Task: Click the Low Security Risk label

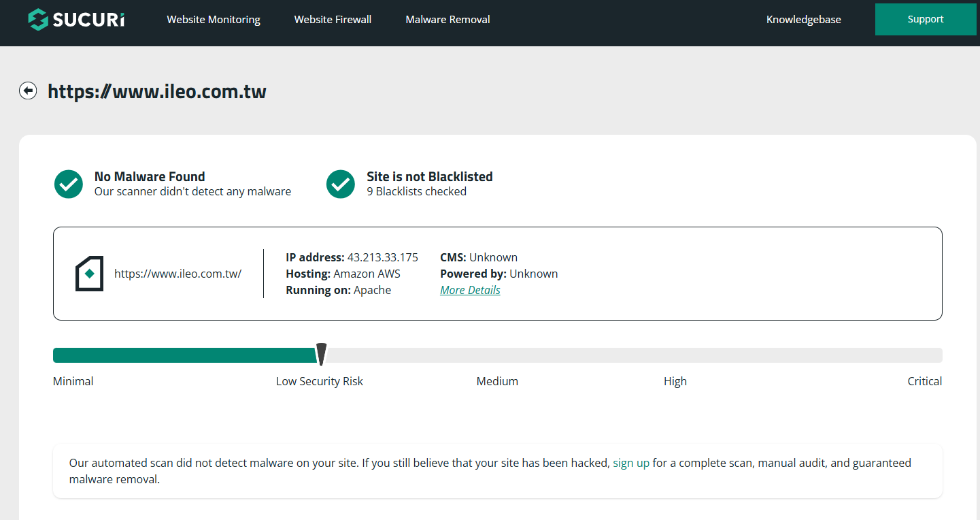Action: point(319,380)
